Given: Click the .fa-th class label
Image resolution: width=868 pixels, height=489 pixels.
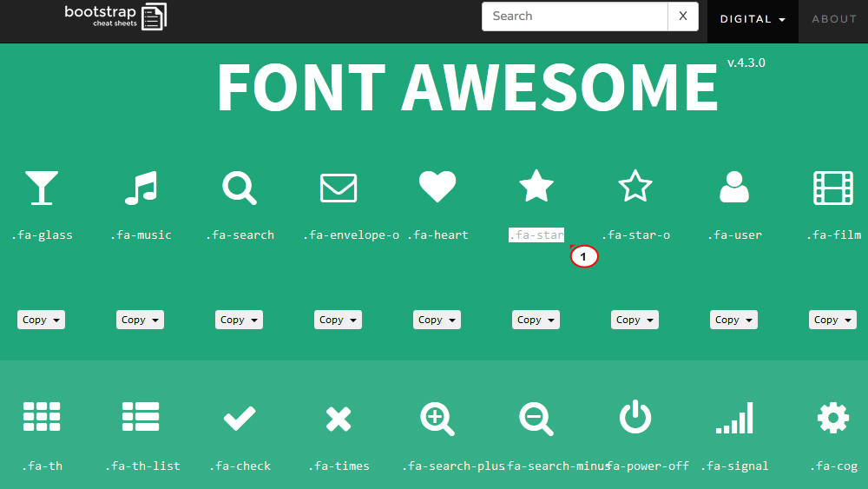Looking at the screenshot, I should click(x=42, y=466).
